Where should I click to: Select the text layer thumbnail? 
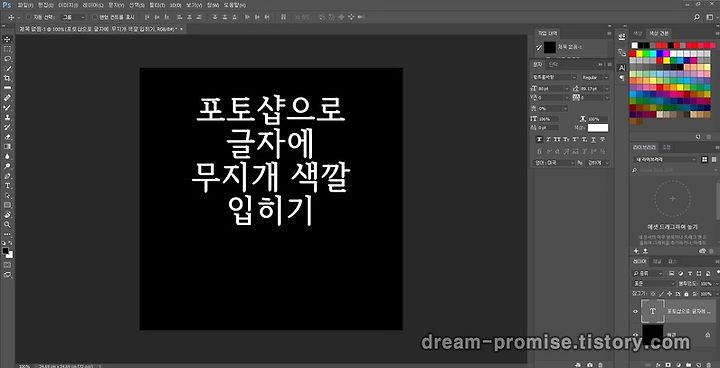(x=652, y=311)
